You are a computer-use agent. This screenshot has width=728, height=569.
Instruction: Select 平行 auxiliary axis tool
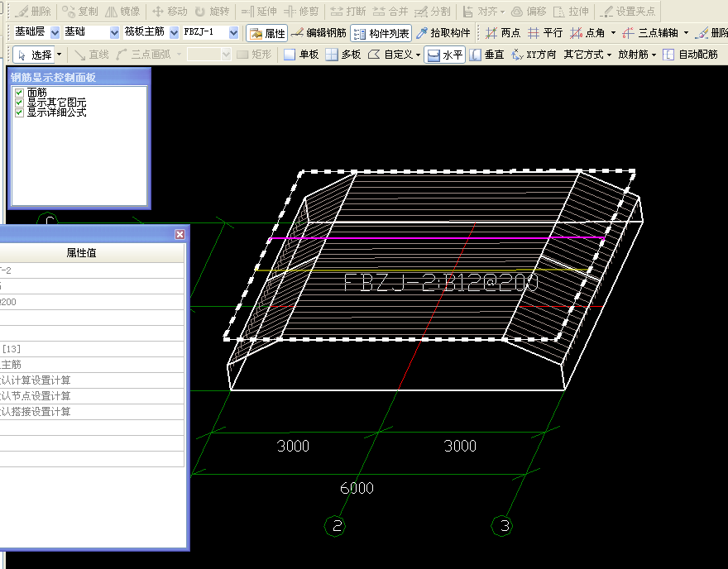545,33
